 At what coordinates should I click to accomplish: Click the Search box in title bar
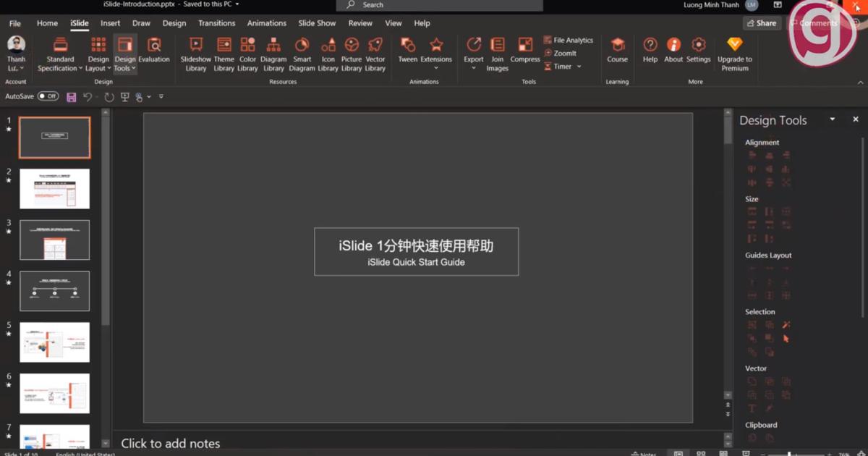[441, 5]
